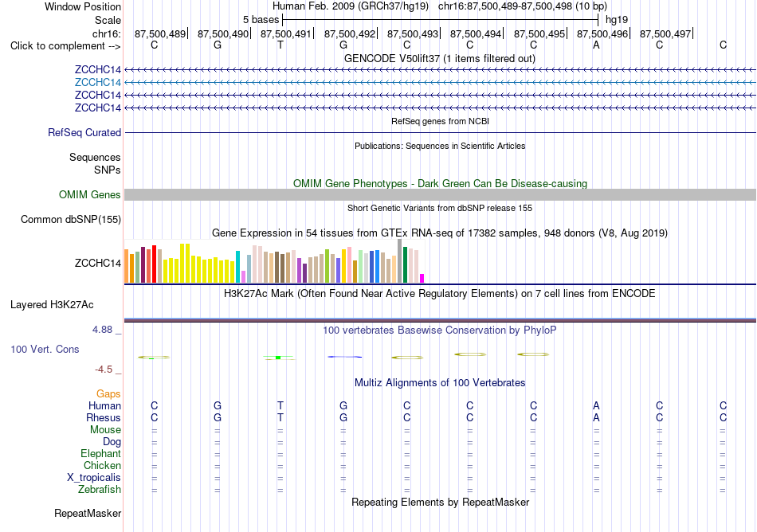The width and height of the screenshot is (757, 532).
Task: Click the A base in the Rhesus row
Action: pos(596,417)
